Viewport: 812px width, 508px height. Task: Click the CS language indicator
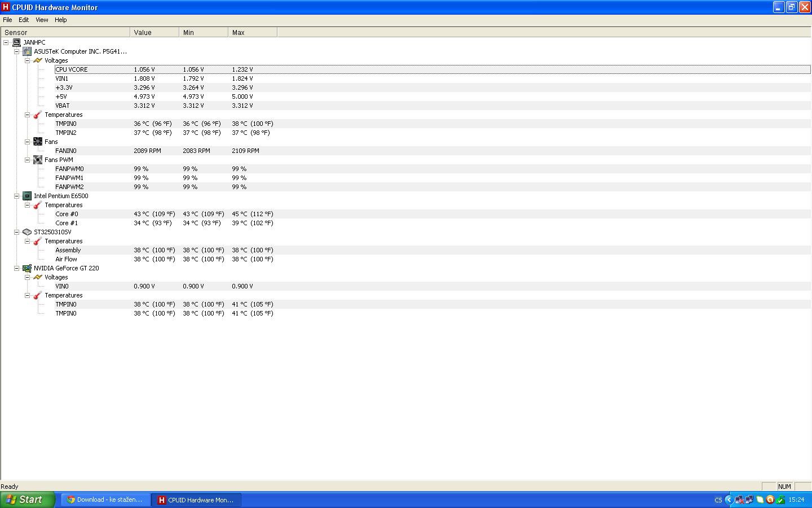point(718,500)
